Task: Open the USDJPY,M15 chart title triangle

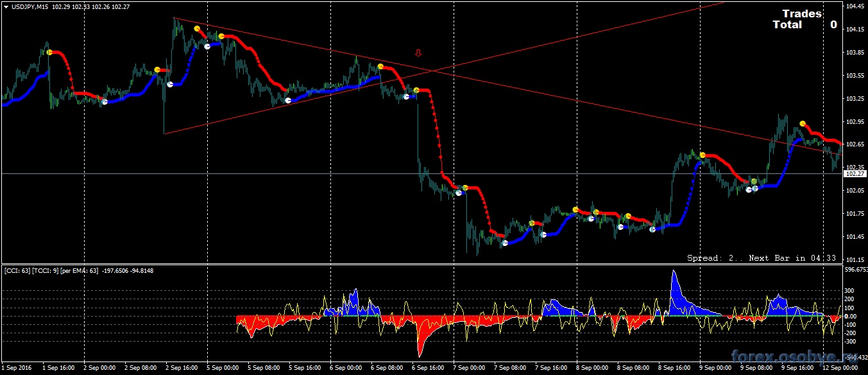Action: 6,6
